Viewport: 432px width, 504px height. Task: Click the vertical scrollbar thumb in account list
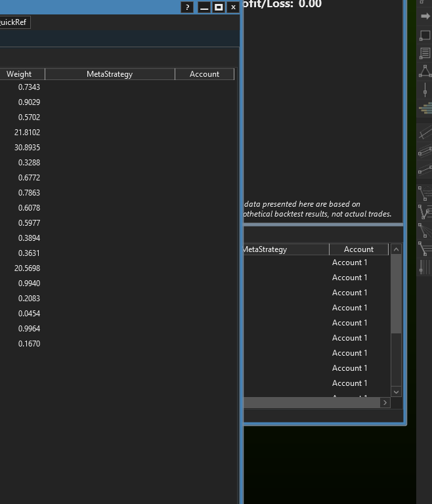(x=396, y=294)
